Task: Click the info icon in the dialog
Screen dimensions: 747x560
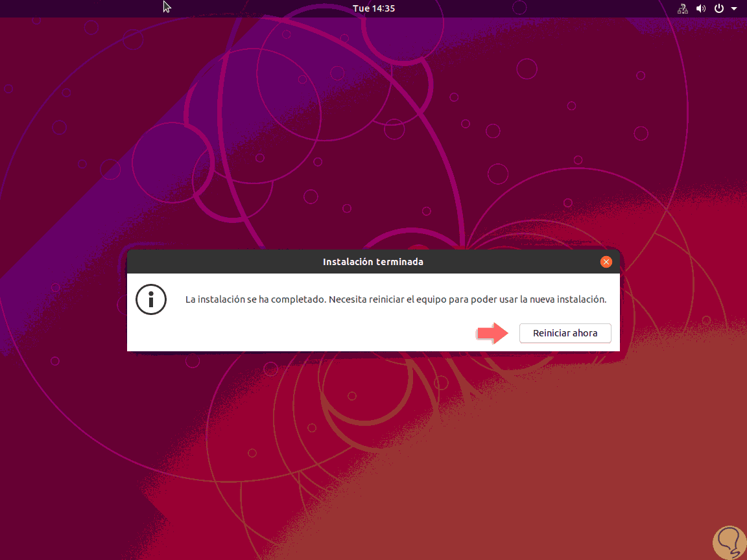Action: coord(151,299)
